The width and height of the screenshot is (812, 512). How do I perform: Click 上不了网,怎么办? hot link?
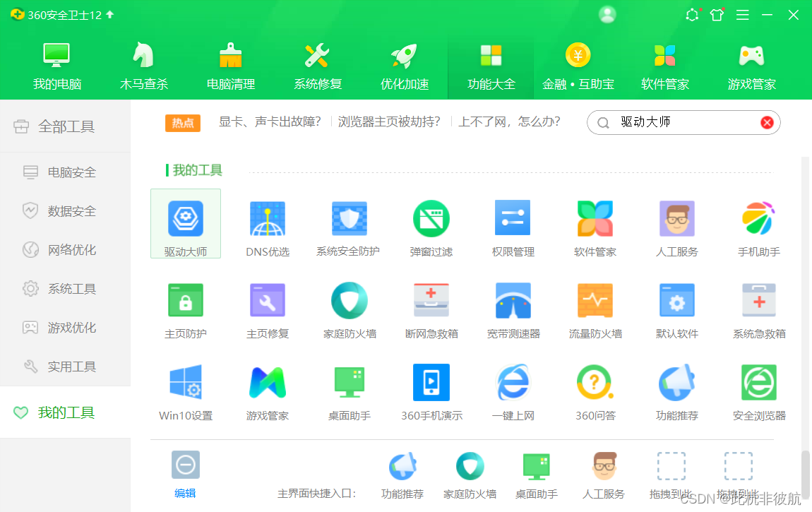pyautogui.click(x=509, y=122)
